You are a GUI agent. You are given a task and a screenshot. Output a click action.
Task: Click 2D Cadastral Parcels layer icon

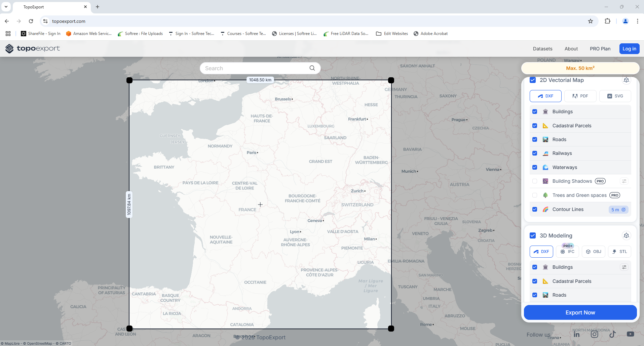(x=545, y=126)
